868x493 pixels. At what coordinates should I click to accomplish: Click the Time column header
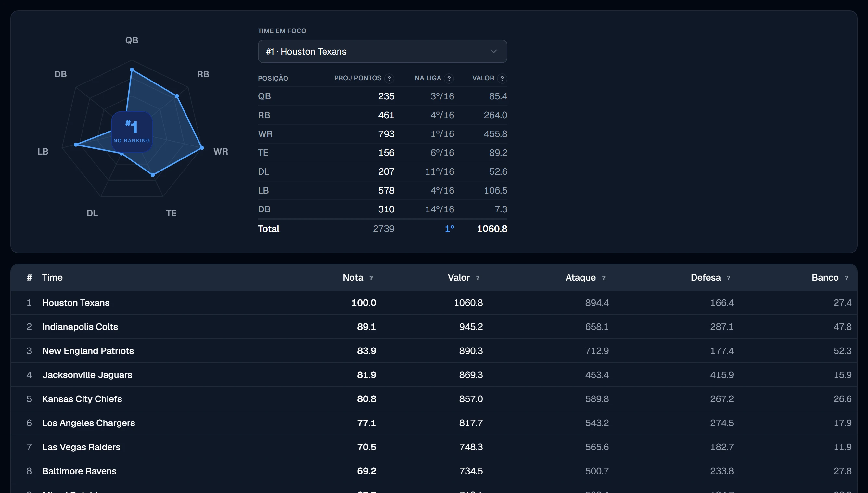tap(53, 278)
